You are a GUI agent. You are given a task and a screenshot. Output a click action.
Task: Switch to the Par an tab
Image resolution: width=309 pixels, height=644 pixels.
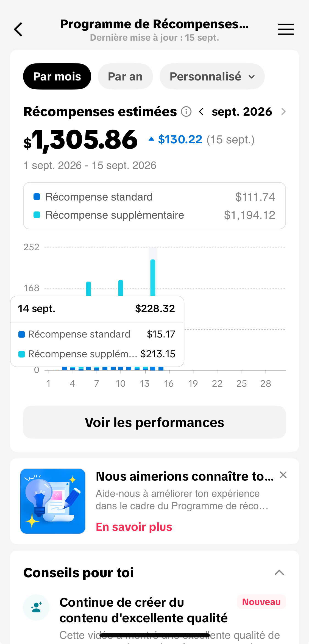point(125,76)
